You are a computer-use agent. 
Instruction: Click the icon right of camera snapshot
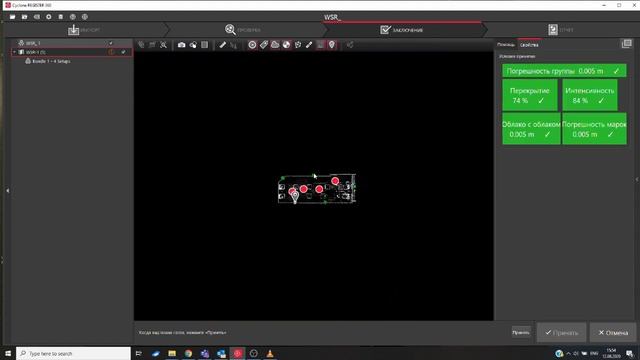point(193,45)
